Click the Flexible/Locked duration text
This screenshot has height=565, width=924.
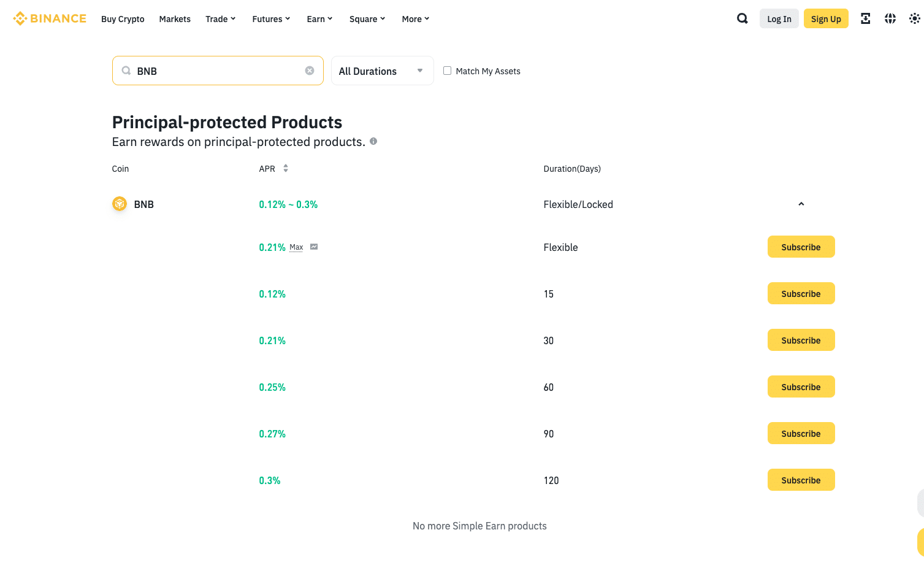click(578, 204)
